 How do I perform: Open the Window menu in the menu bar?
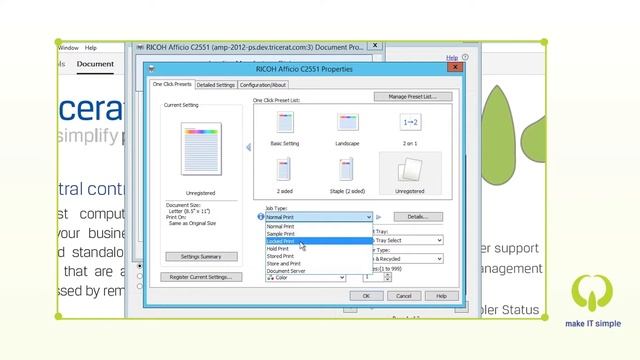(68, 48)
